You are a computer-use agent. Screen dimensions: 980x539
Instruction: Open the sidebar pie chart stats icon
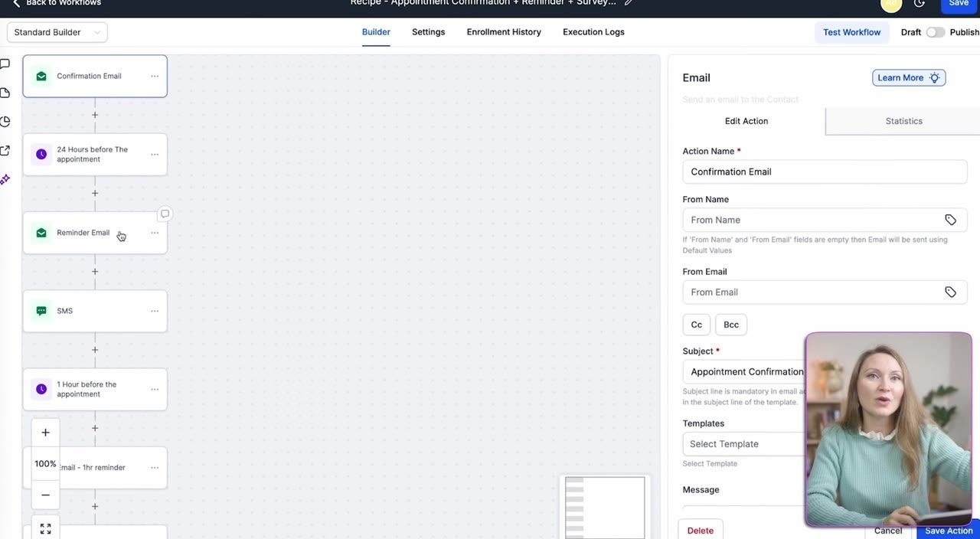coord(5,122)
